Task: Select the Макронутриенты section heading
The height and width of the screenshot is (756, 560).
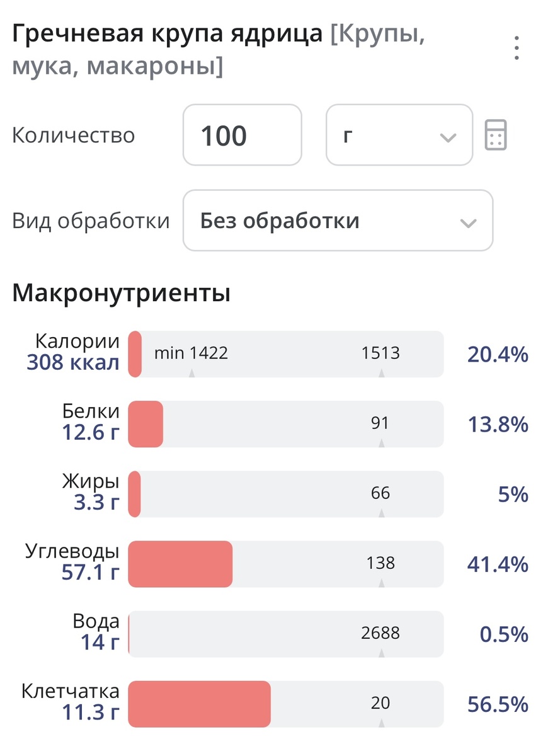Action: tap(122, 292)
